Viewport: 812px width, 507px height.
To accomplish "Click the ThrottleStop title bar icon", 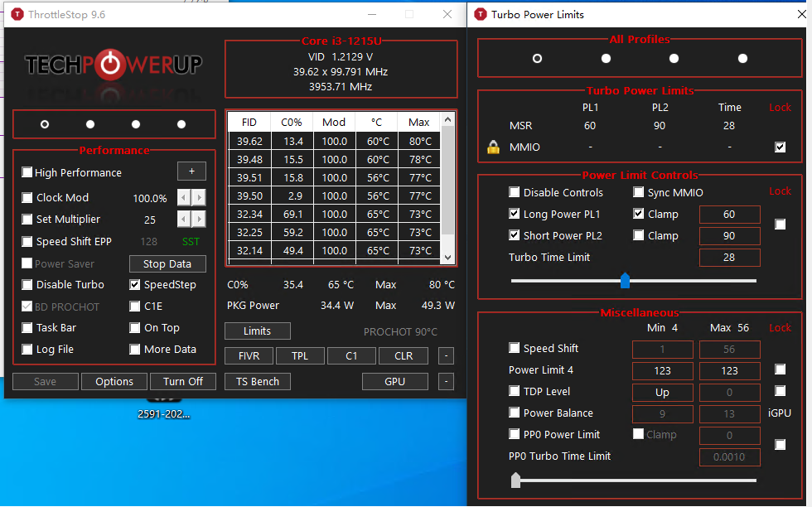I will (x=16, y=15).
